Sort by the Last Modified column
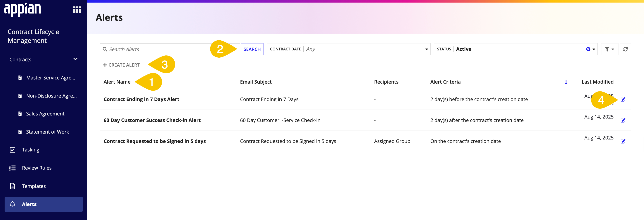 click(597, 82)
